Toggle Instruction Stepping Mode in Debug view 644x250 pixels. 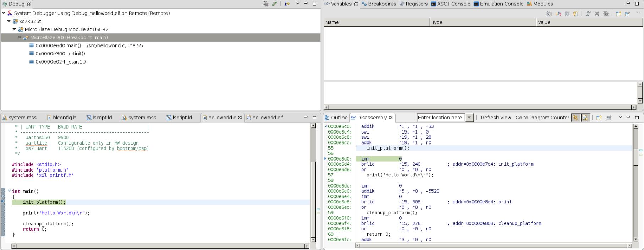point(287,4)
